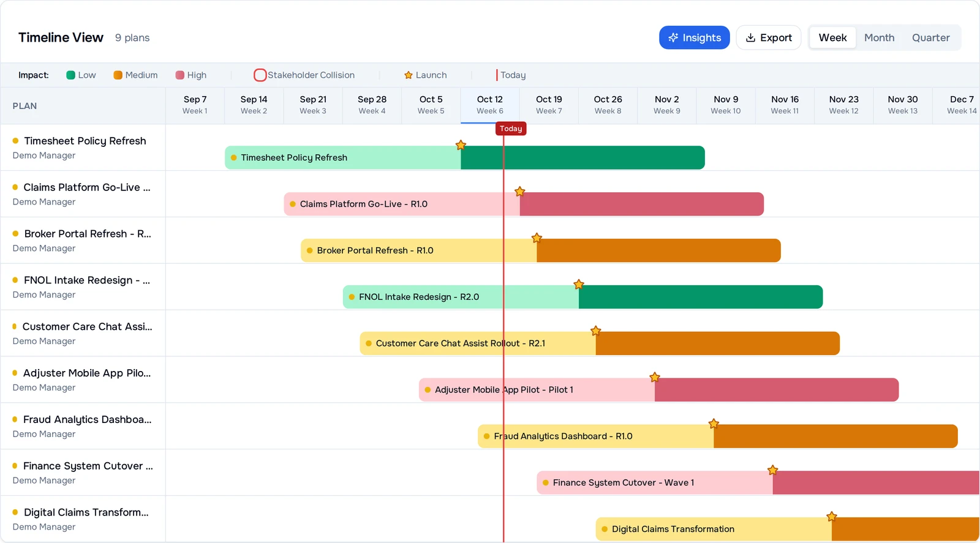The image size is (980, 543).
Task: Export the timeline
Action: 768,37
